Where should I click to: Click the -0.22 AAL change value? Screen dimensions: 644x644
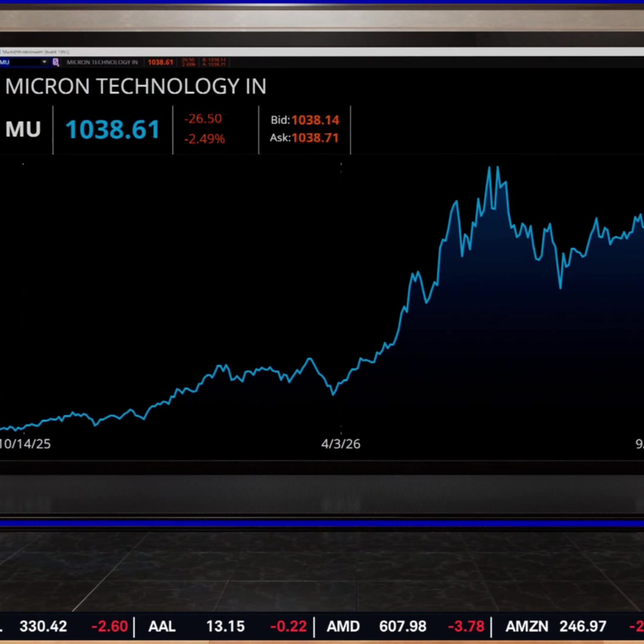[x=288, y=626]
